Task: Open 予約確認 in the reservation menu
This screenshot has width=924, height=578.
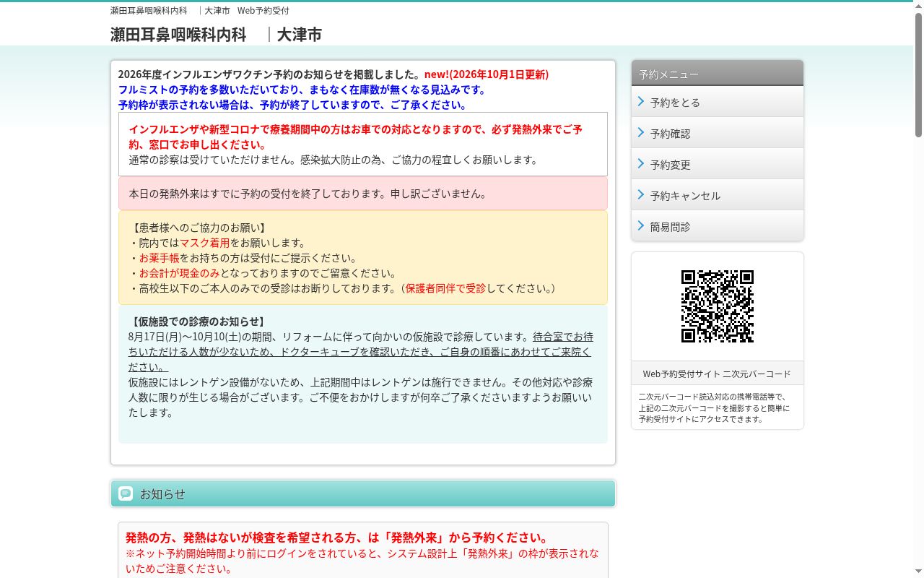Action: 718,133
